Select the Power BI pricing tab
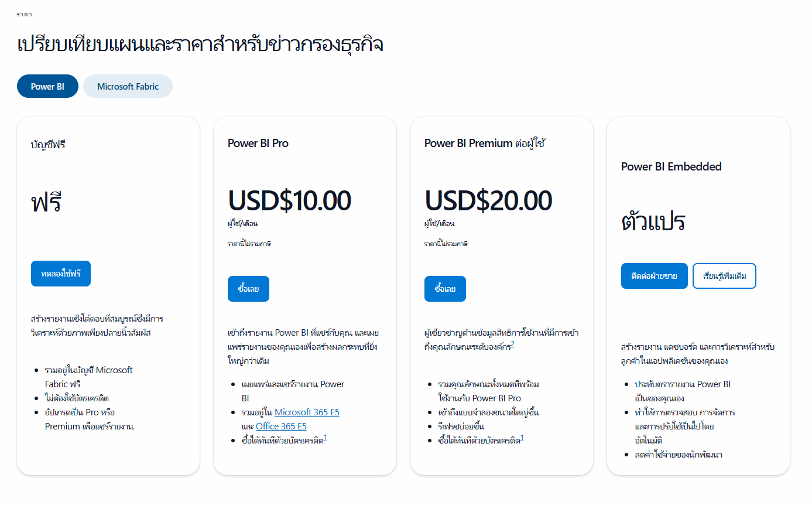This screenshot has width=812, height=505. click(x=47, y=86)
